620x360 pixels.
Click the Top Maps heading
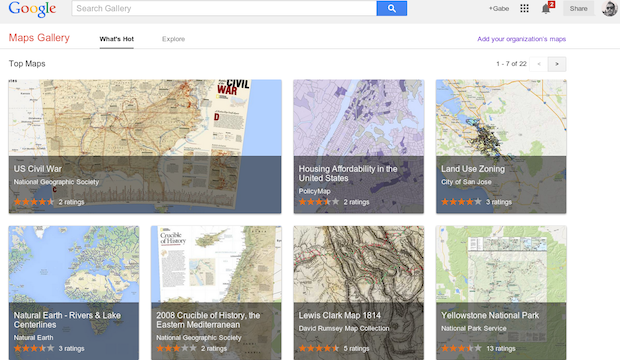pos(27,64)
